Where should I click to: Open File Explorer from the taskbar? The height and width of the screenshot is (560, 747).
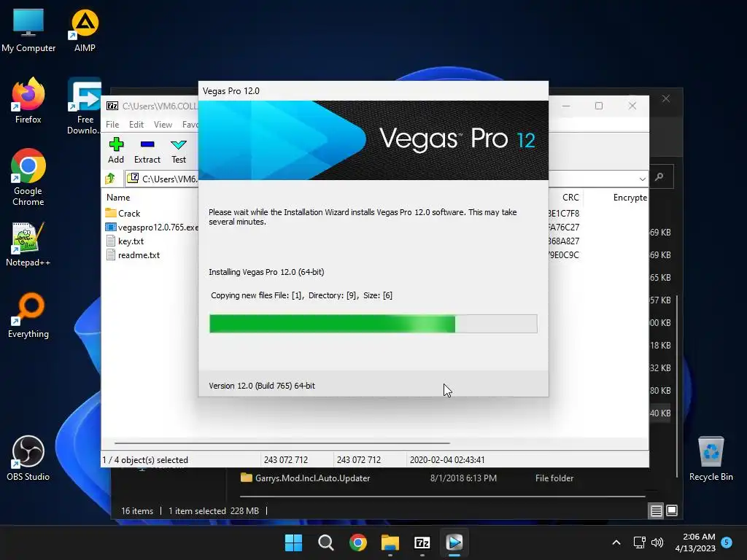coord(390,542)
